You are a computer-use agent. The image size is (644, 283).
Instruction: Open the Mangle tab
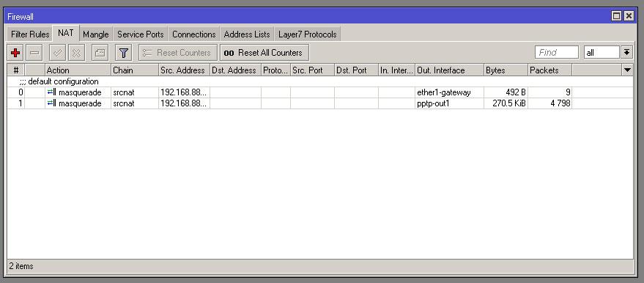coord(95,34)
